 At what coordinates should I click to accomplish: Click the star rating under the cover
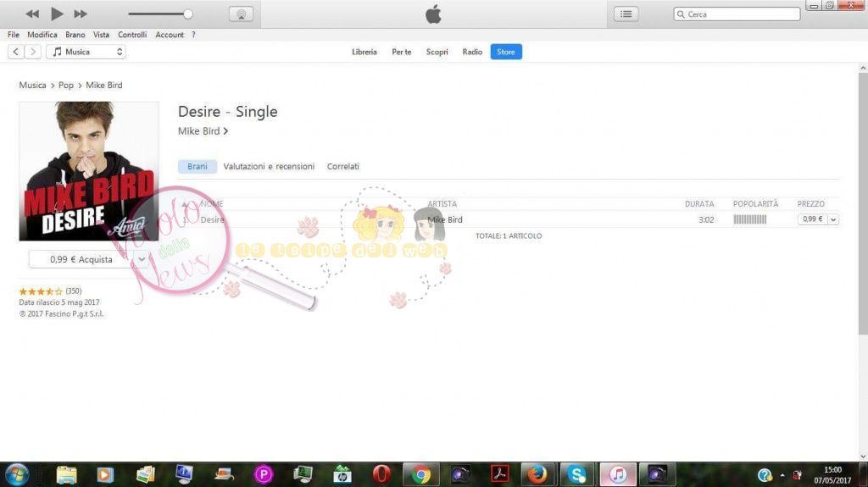41,291
